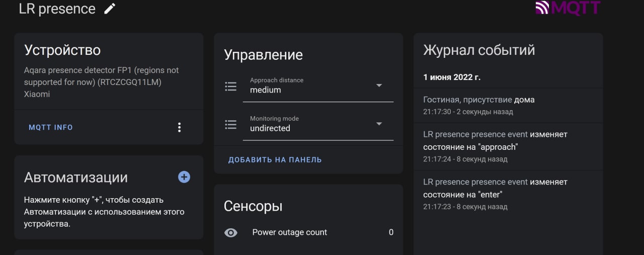Select the Monitoring mode undirected value
This screenshot has height=255, width=644.
[270, 128]
